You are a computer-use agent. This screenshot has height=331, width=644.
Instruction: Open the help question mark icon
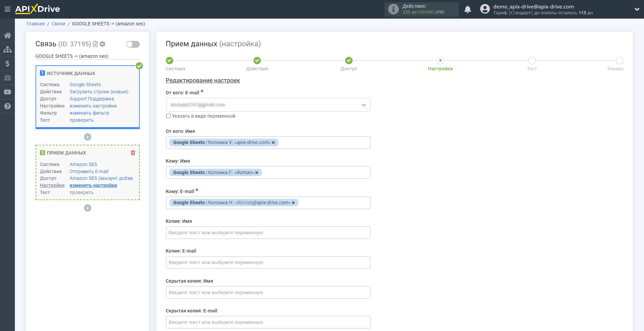(7, 106)
